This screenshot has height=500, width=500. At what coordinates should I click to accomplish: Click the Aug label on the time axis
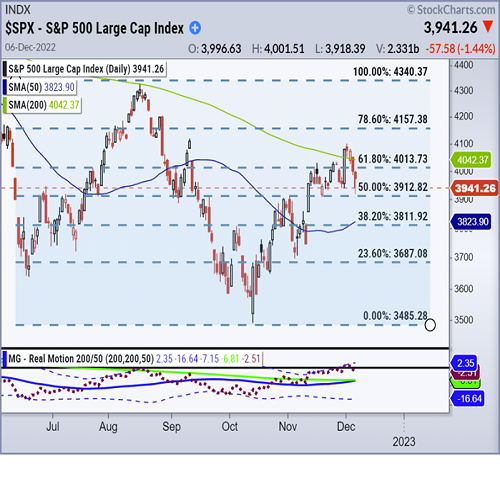[108, 426]
